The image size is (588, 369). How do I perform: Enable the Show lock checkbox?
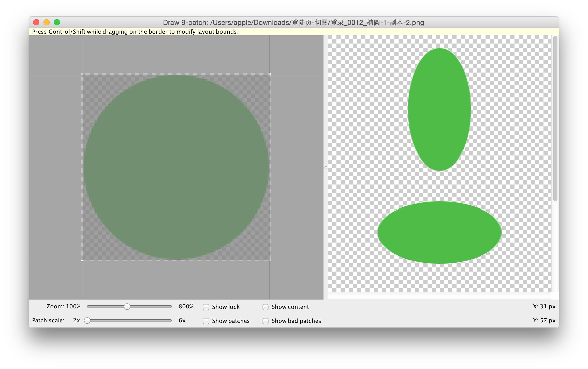[x=206, y=307]
